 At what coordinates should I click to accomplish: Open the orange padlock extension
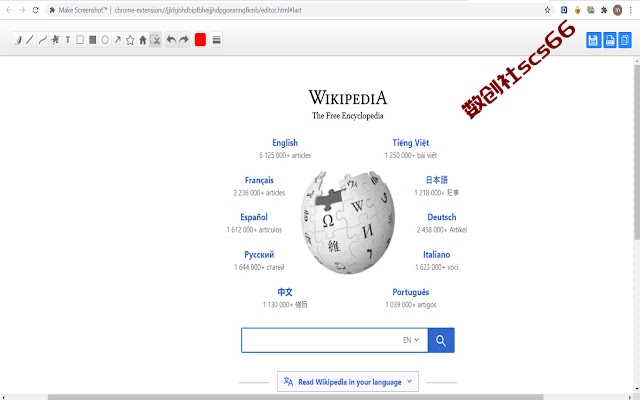[577, 10]
